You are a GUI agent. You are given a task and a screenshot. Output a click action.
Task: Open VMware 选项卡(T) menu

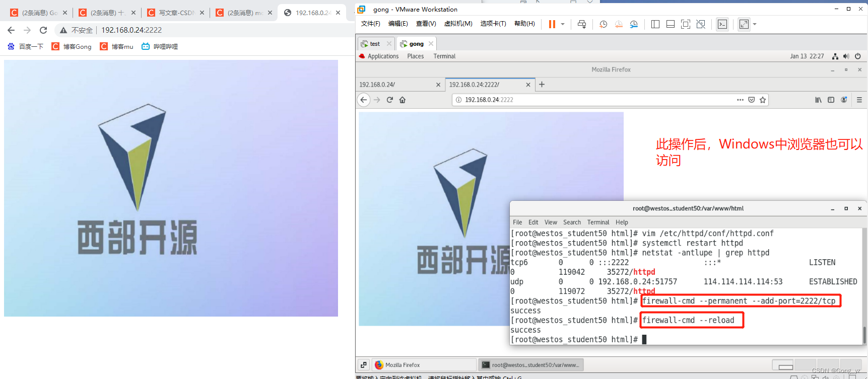(x=493, y=24)
